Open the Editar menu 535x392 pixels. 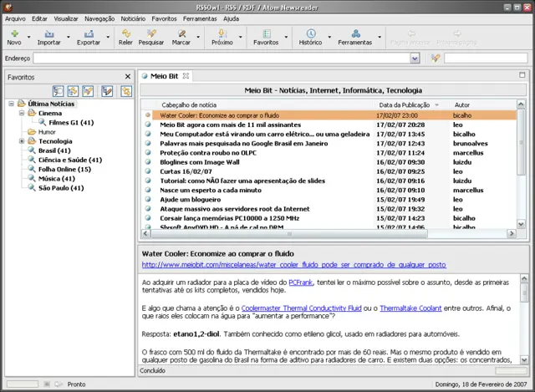coord(39,18)
